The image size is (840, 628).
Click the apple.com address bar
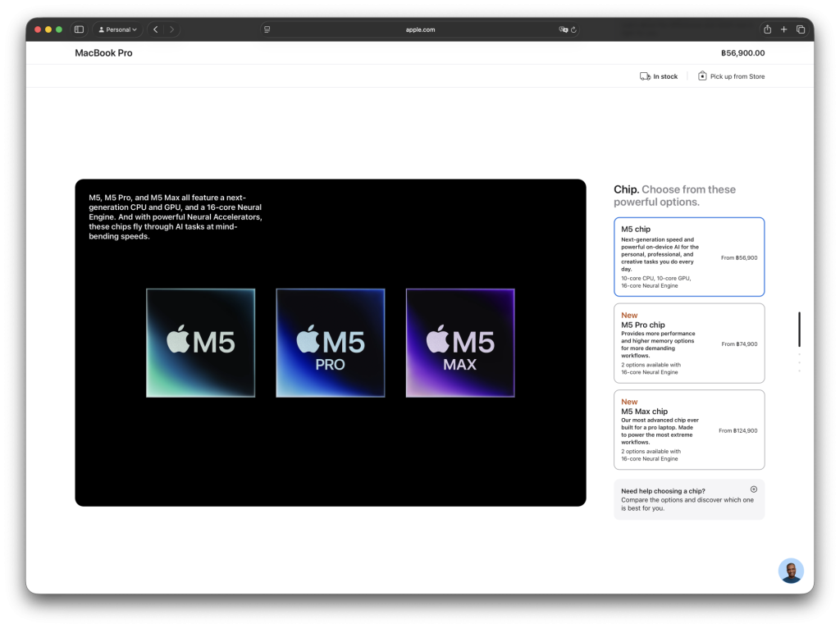(420, 30)
